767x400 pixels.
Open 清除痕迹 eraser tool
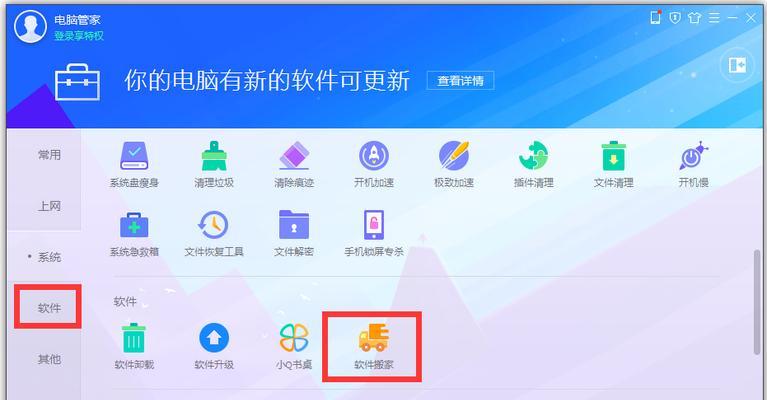point(293,156)
